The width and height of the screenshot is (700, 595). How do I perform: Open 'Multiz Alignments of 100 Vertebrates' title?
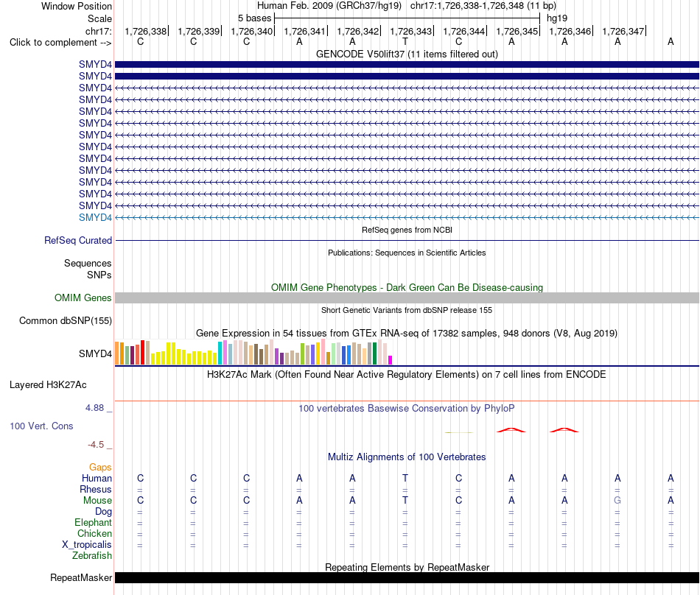(407, 457)
